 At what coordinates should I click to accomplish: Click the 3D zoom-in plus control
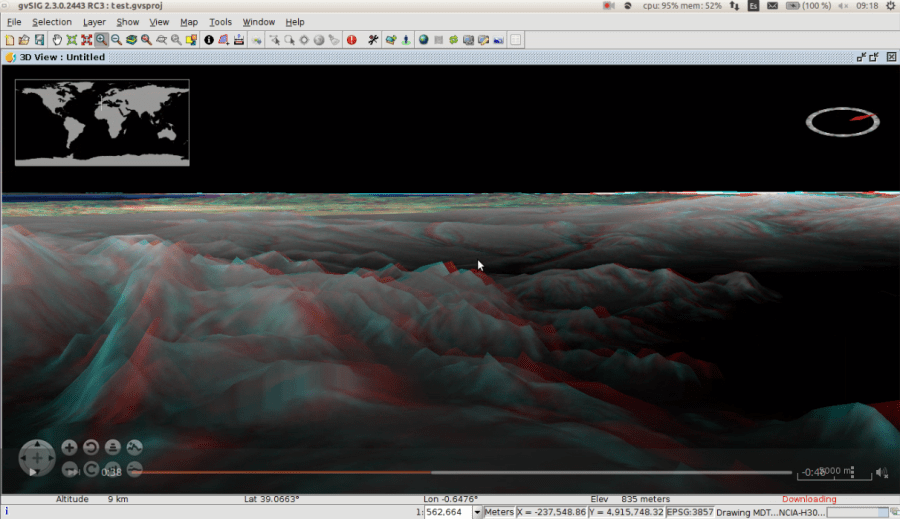(69, 448)
